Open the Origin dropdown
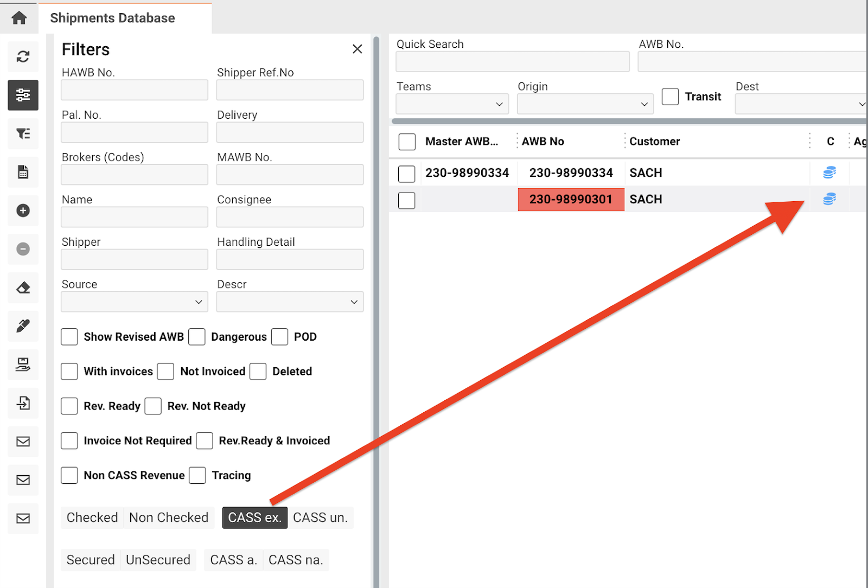 (x=584, y=104)
